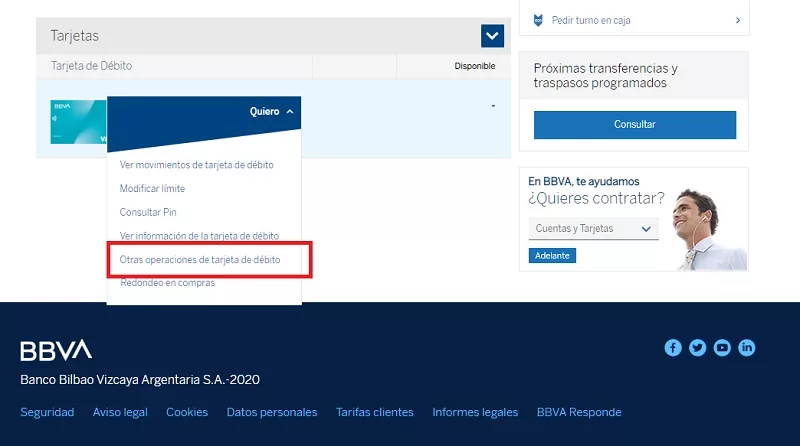Open BBVA Facebook page icon
The width and height of the screenshot is (800, 446).
673,348
